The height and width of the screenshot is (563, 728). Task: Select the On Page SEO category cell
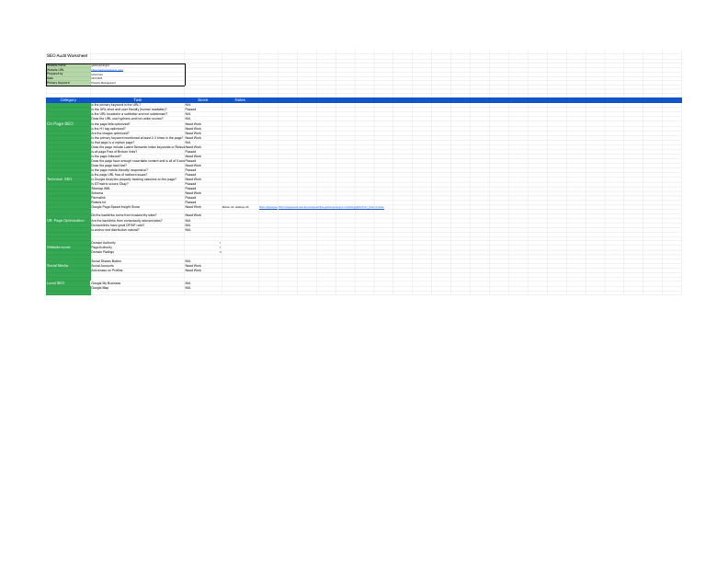click(x=68, y=123)
